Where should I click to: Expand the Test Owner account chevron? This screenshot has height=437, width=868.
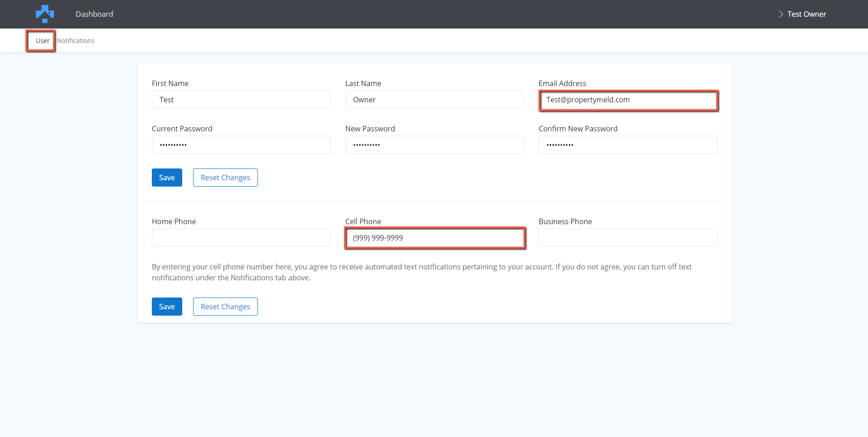tap(781, 14)
